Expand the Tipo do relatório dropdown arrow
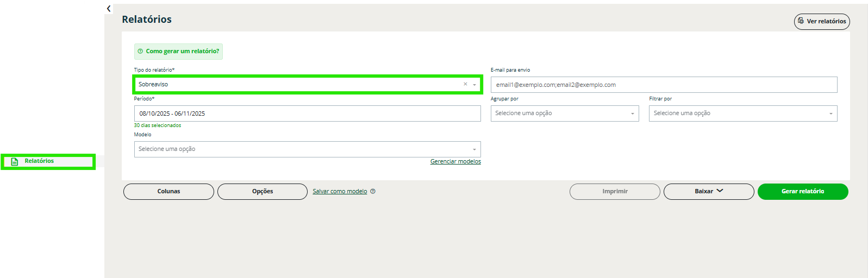 (474, 85)
